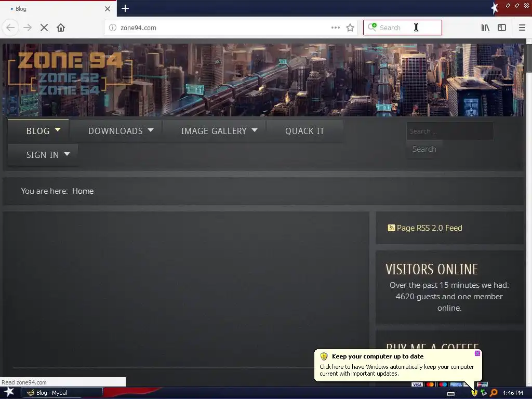Image resolution: width=532 pixels, height=399 pixels.
Task: Open a new tab with plus button
Action: tap(125, 8)
